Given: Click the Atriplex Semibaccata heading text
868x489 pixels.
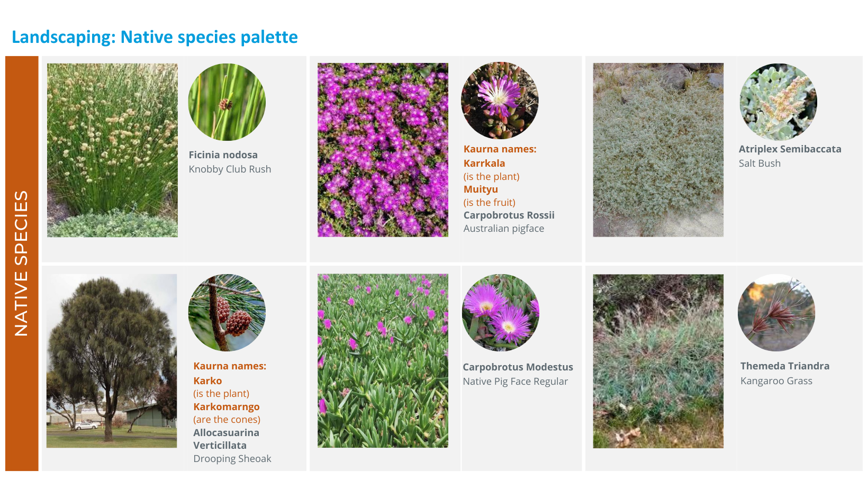Looking at the screenshot, I should 790,149.
